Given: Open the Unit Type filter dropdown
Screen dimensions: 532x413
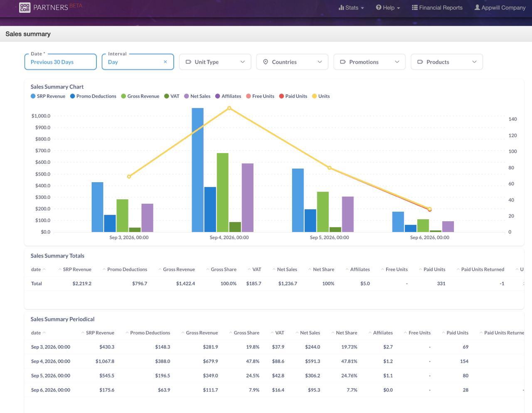Looking at the screenshot, I should click(215, 62).
